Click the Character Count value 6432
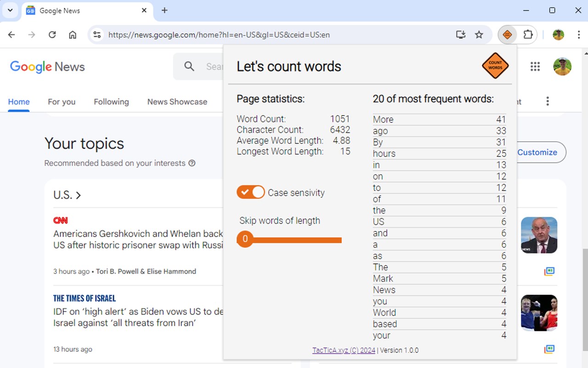 (340, 130)
